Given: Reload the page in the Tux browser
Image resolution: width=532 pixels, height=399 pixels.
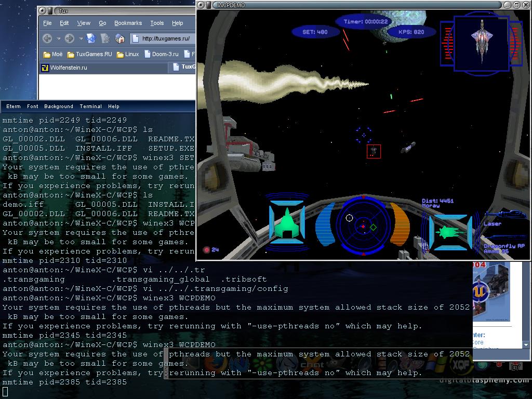Looking at the screenshot, I should 91,38.
